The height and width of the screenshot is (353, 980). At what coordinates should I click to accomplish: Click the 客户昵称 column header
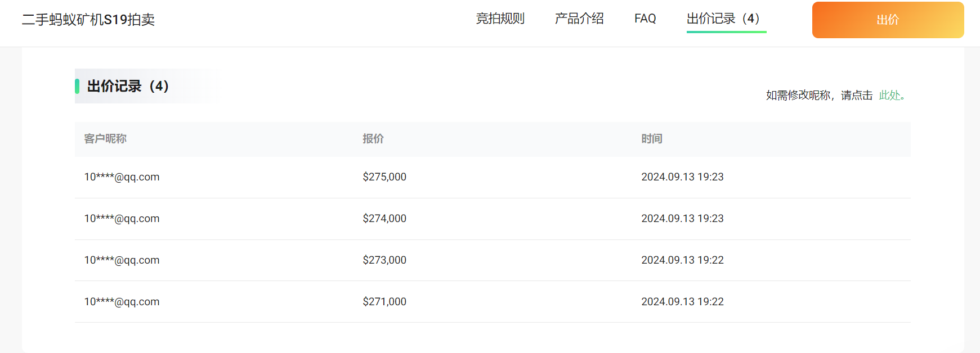click(x=105, y=139)
